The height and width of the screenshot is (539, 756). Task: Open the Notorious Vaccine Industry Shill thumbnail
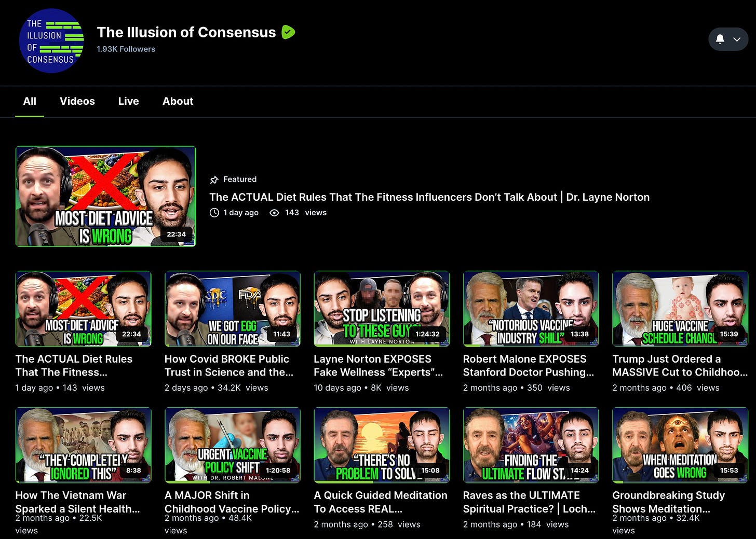click(x=531, y=309)
